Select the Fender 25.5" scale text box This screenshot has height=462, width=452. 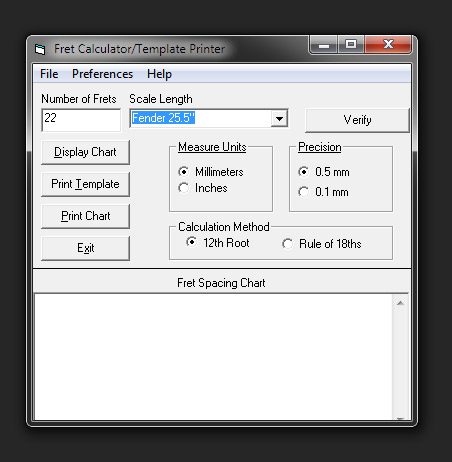coord(201,118)
